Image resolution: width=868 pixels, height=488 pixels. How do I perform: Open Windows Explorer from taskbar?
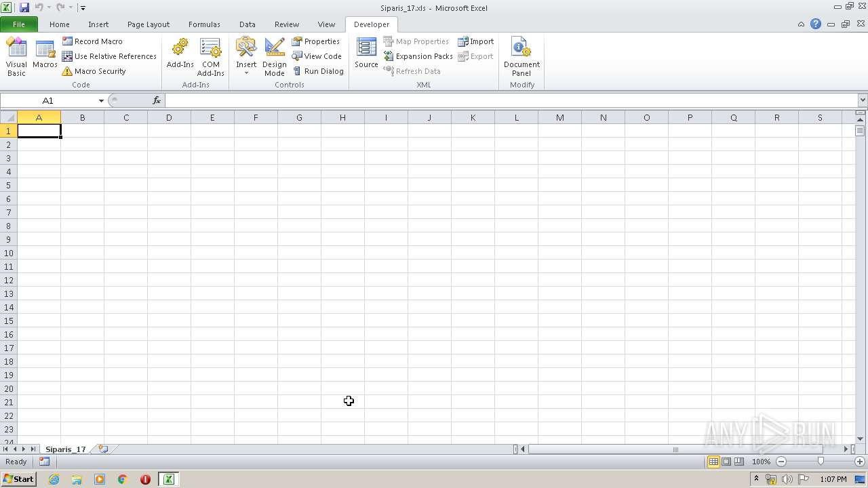[x=77, y=479]
